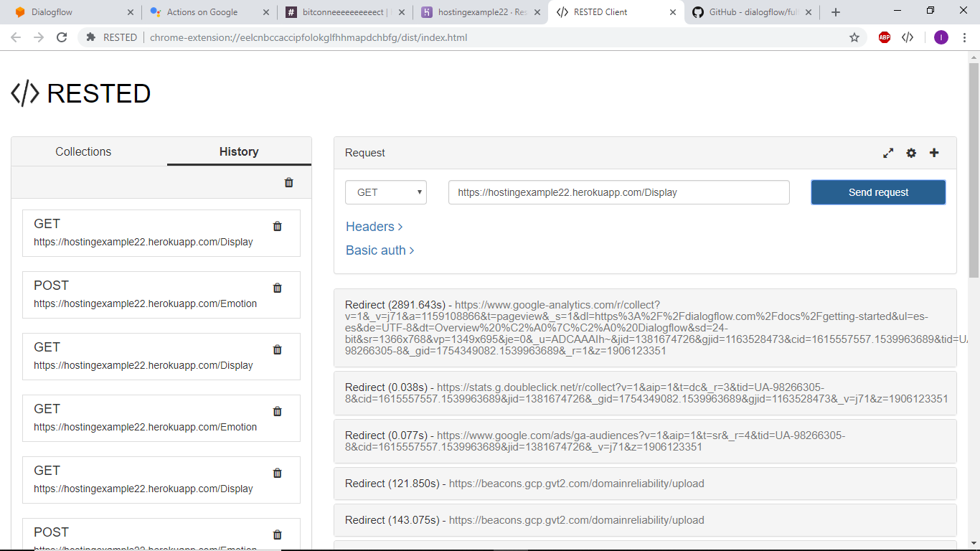This screenshot has width=980, height=551.
Task: Open the stats.g.doubleclick.net redirect link
Action: tap(646, 393)
